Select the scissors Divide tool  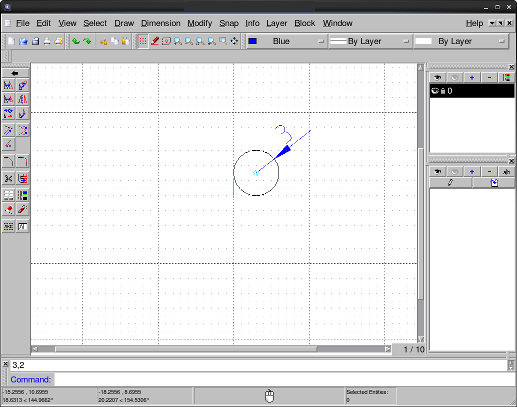pyautogui.click(x=8, y=179)
